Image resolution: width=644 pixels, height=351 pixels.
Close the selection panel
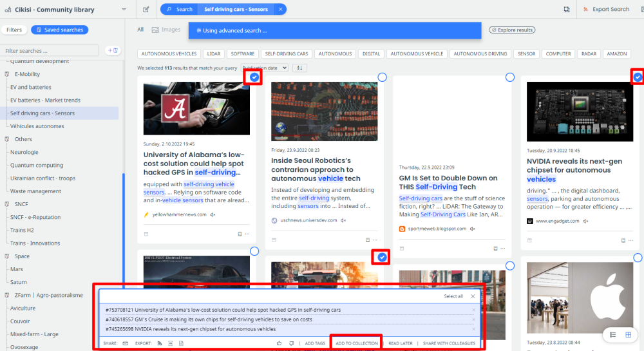473,296
